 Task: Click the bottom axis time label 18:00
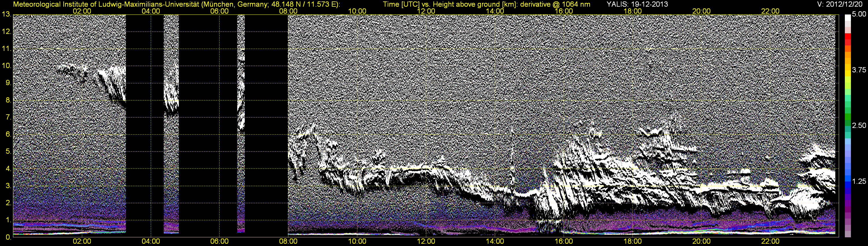coord(632,241)
